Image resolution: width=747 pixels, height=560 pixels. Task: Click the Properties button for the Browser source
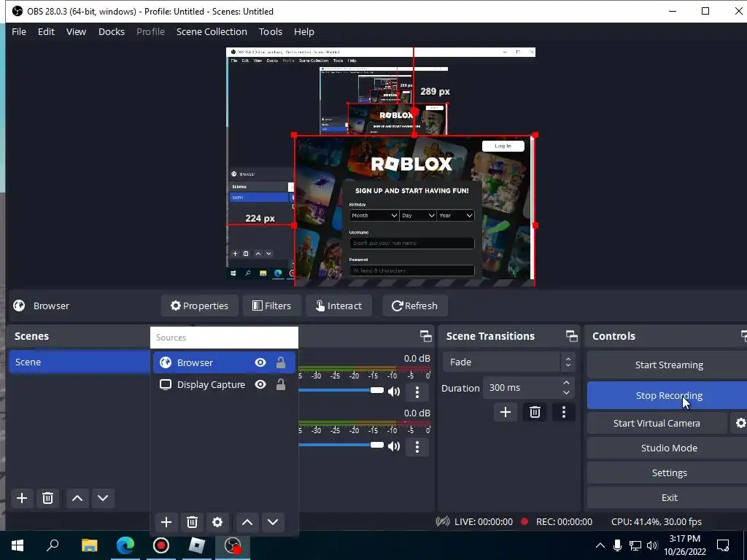point(200,306)
